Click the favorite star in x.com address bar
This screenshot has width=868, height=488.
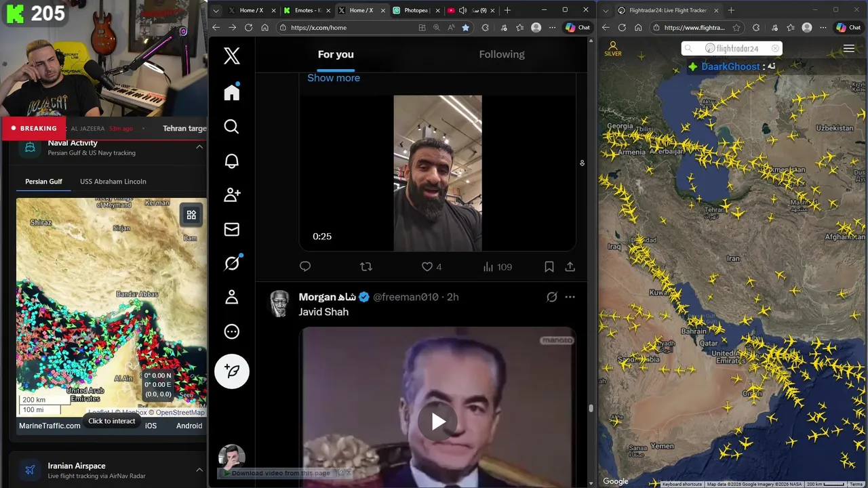click(466, 27)
